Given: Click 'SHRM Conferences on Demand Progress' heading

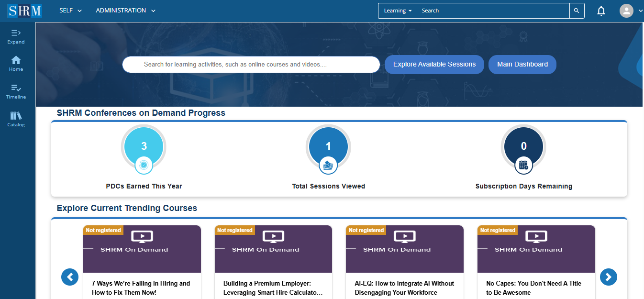Looking at the screenshot, I should click(141, 113).
